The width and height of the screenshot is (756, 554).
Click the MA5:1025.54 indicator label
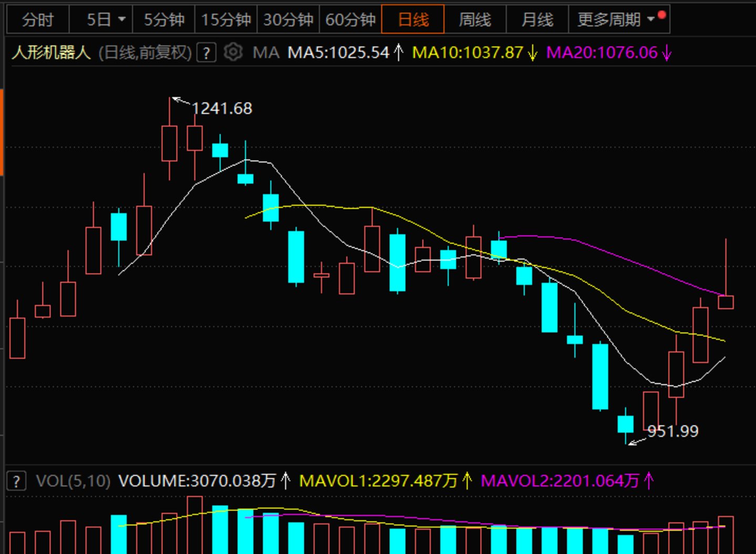tap(338, 53)
